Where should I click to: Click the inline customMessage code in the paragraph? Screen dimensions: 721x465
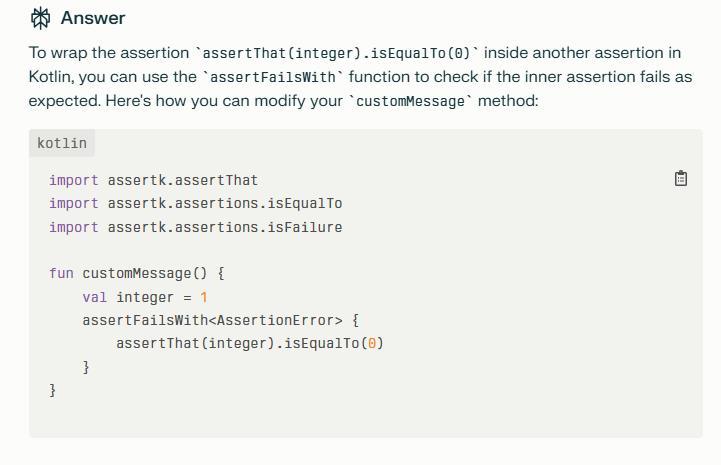click(410, 101)
